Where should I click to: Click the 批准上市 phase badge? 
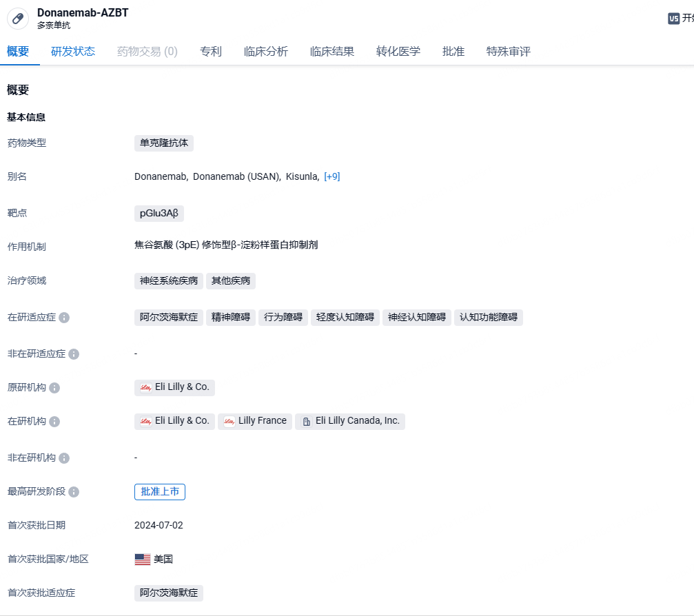pyautogui.click(x=160, y=492)
